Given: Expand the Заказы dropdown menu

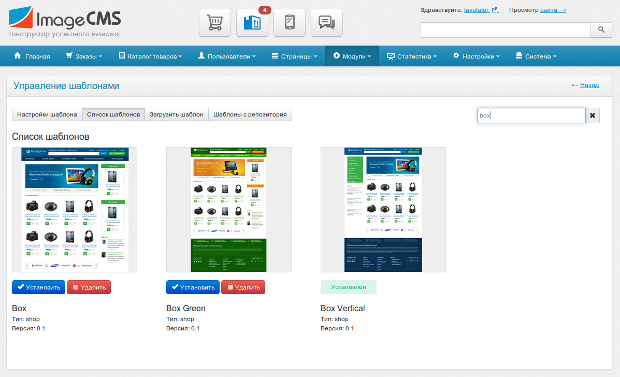Looking at the screenshot, I should [x=84, y=56].
